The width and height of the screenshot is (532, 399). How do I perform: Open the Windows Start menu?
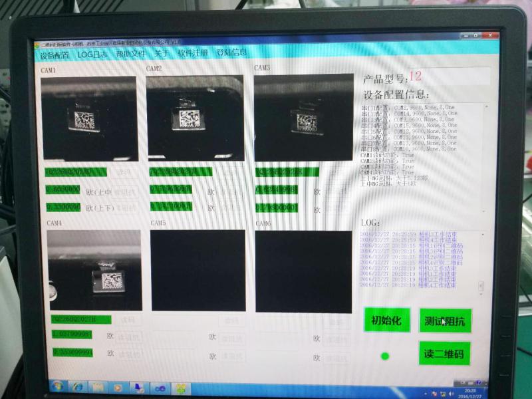[58, 386]
